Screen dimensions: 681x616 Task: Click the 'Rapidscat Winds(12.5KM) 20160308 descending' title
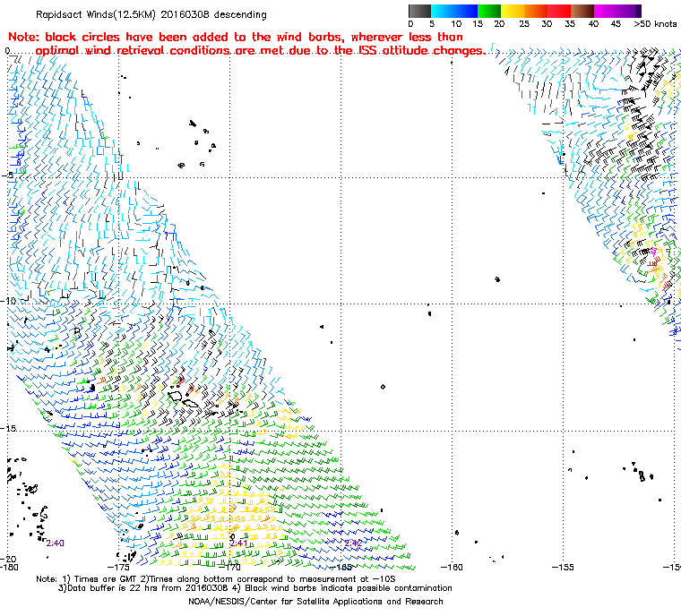click(x=151, y=14)
